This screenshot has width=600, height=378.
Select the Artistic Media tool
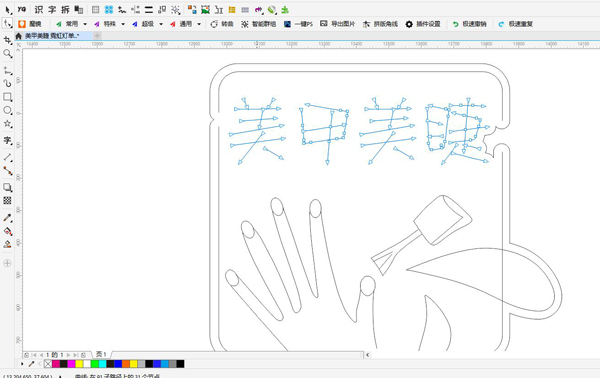coord(7,83)
